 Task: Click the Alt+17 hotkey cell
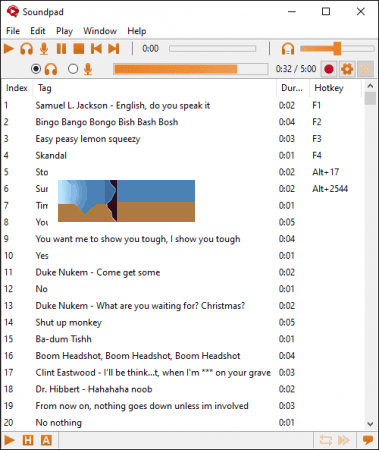coord(326,172)
